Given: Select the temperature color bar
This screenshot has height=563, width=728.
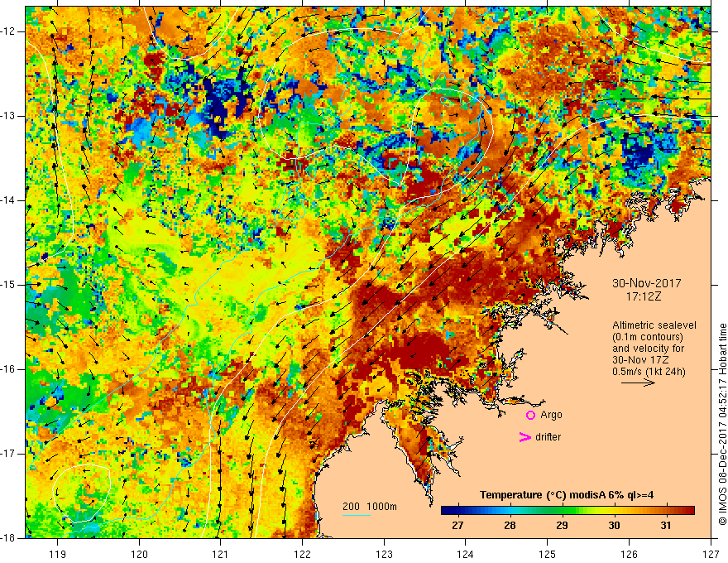Looking at the screenshot, I should click(568, 511).
